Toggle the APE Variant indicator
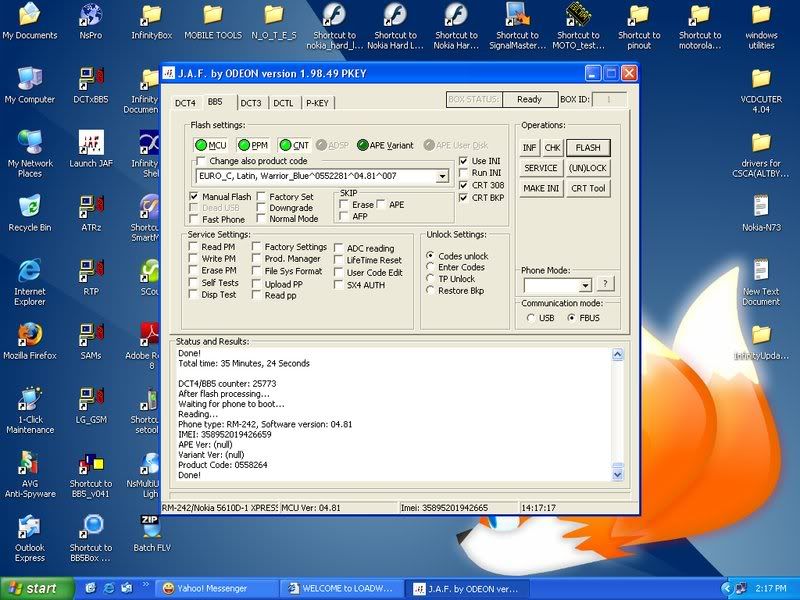 [x=385, y=145]
